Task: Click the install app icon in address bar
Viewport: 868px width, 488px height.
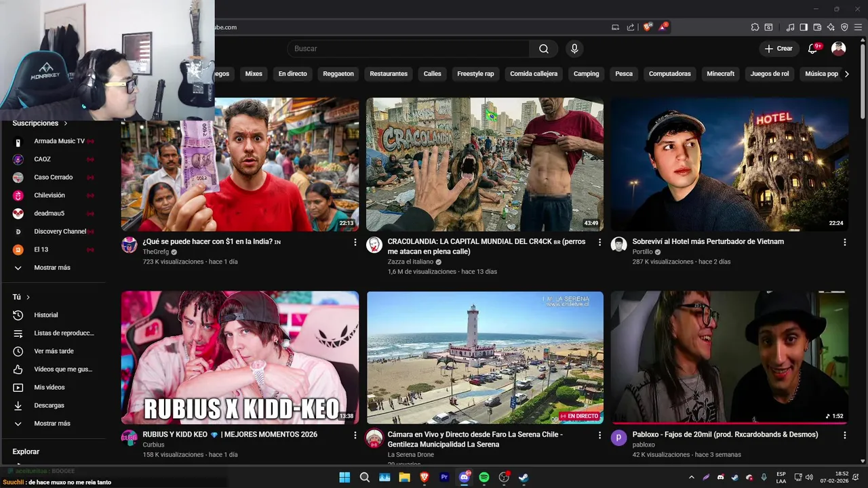Action: click(616, 27)
